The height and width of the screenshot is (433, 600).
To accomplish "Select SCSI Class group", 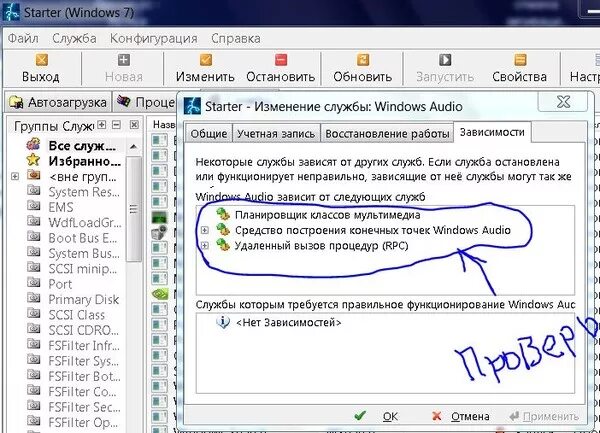I will point(77,315).
